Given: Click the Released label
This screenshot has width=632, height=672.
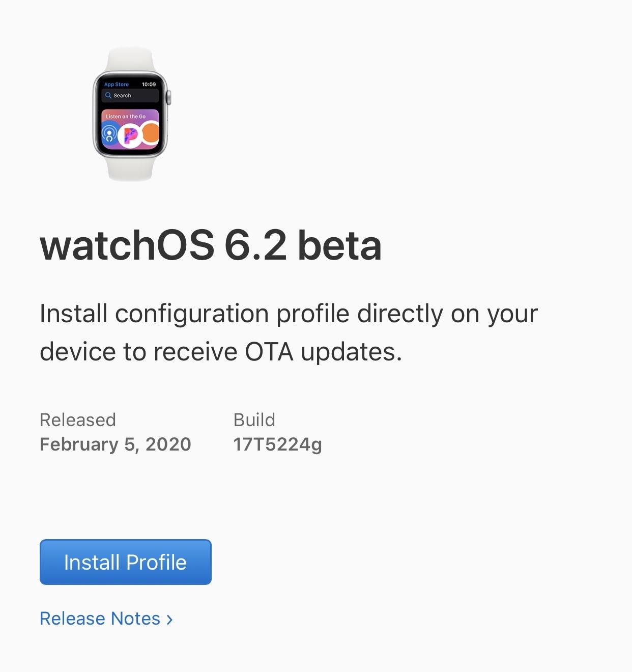Looking at the screenshot, I should coord(78,420).
